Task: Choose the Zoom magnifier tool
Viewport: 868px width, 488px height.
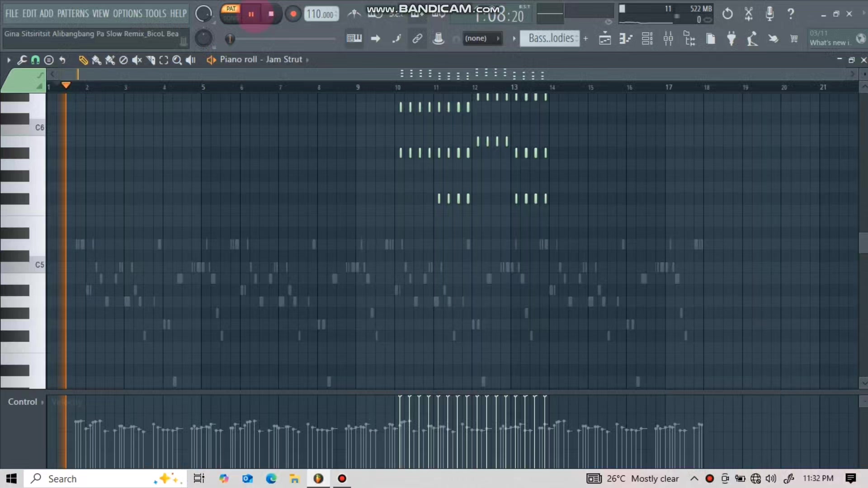Action: (x=177, y=60)
